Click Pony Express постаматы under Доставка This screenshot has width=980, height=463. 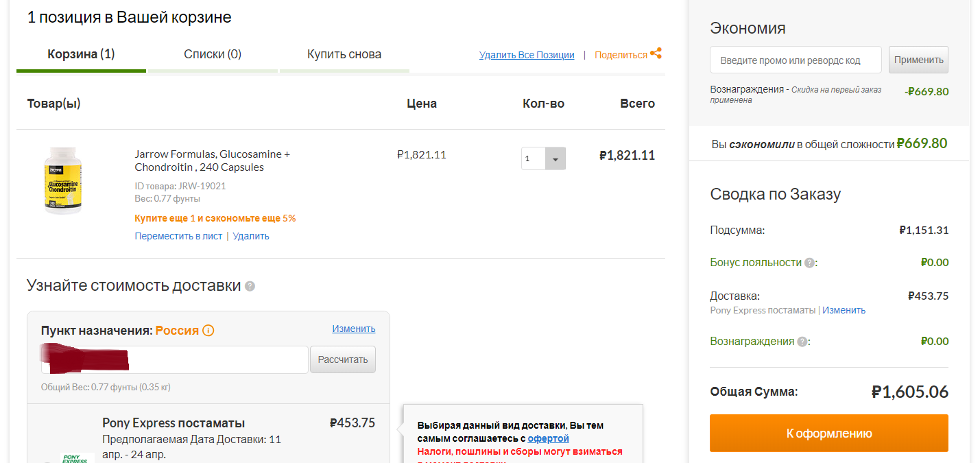click(x=763, y=310)
